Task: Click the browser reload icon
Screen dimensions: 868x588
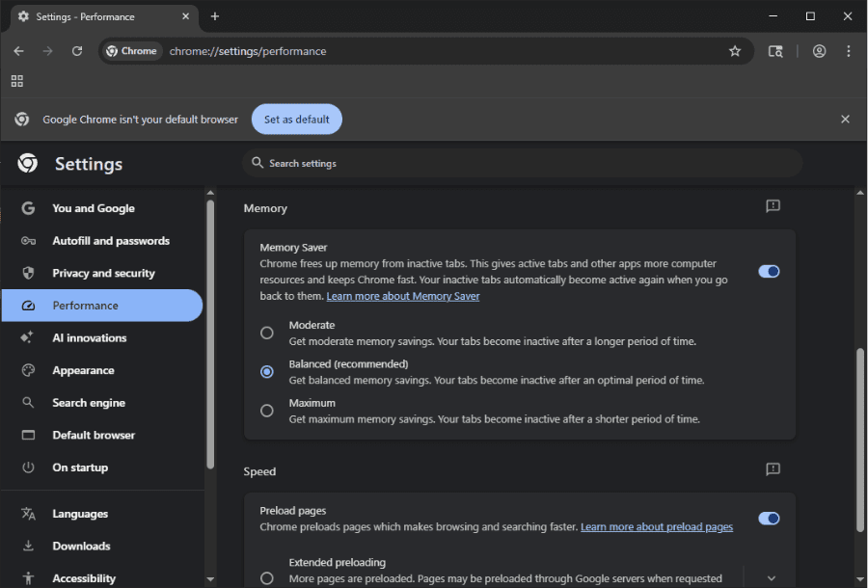Action: 77,51
